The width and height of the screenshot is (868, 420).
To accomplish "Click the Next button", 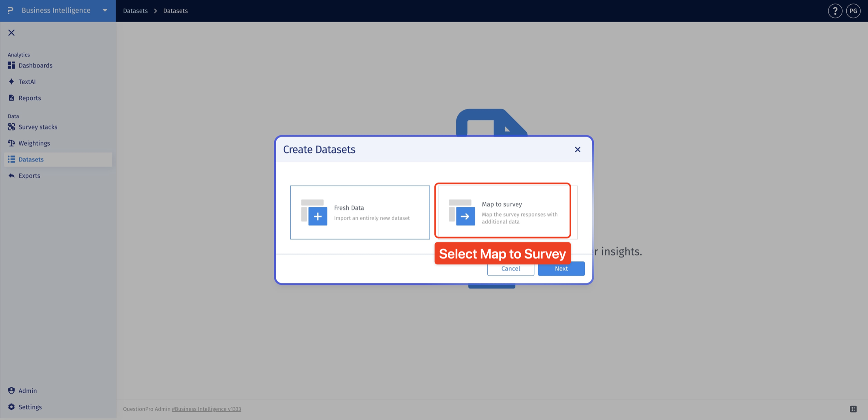I will coord(561,268).
